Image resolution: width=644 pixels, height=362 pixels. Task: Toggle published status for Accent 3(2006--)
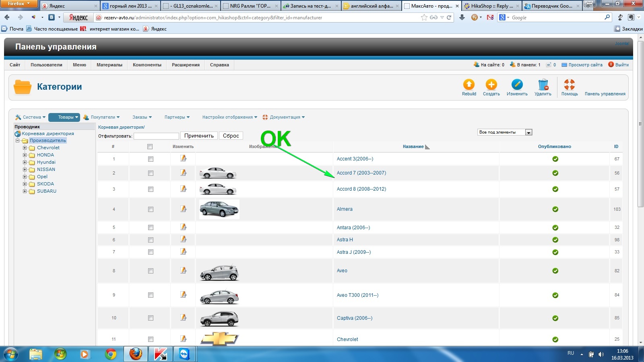555,159
